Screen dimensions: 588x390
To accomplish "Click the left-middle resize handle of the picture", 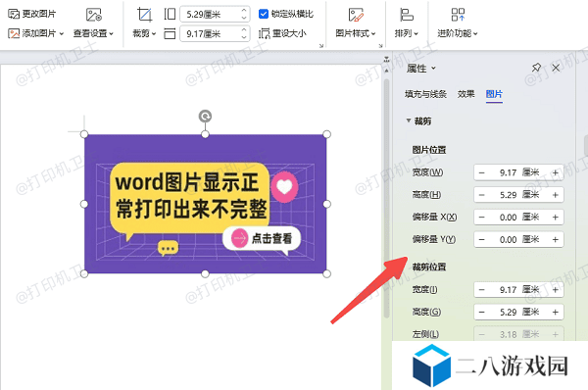I will (84, 204).
